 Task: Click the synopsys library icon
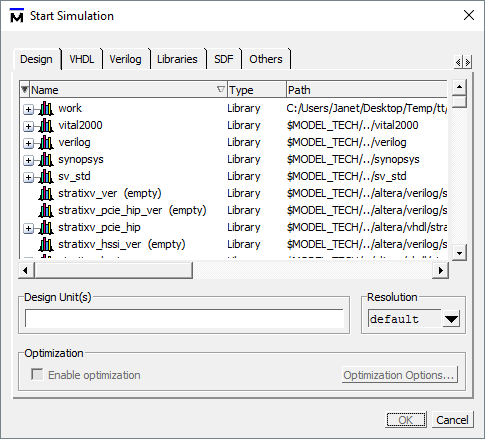click(x=46, y=160)
